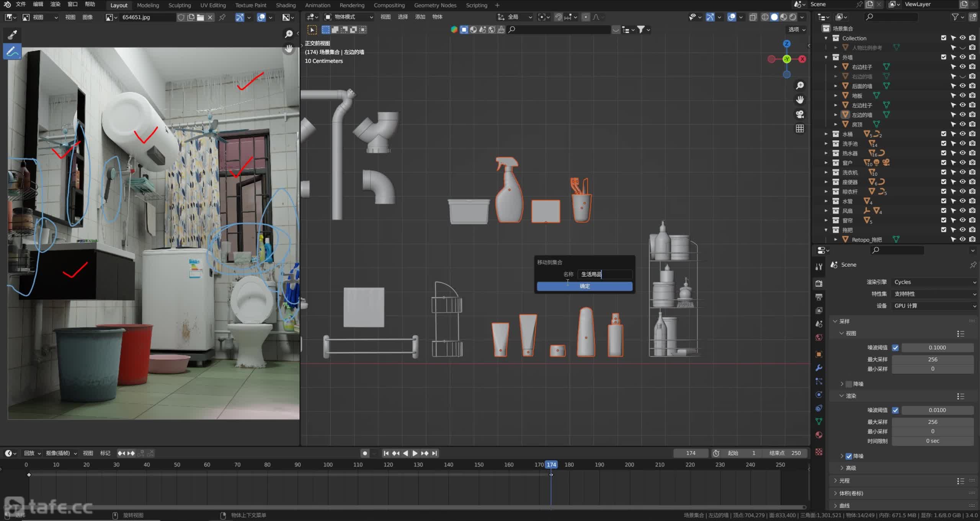
Task: Open the 特性集 支持特性 dropdown
Action: [934, 294]
